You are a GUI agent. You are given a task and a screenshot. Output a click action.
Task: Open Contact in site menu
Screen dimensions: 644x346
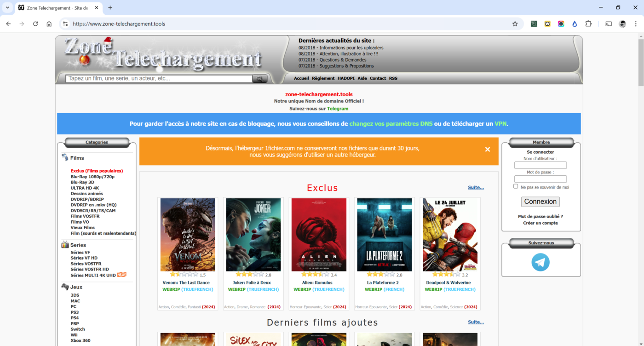378,78
